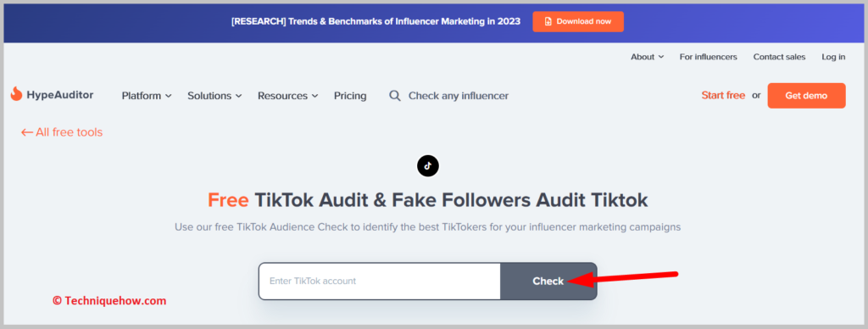Click the orange Get demo button

click(806, 96)
